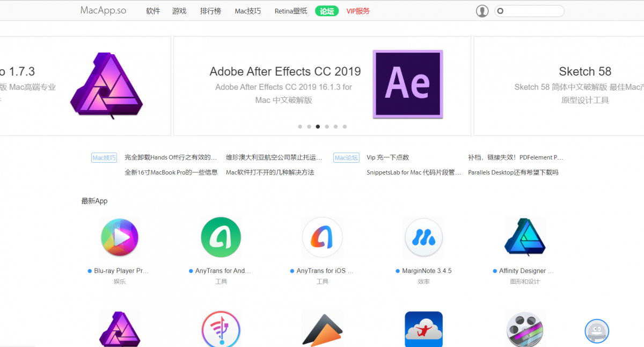This screenshot has height=347, width=644.
Task: Open the Mac技巧 menu item
Action: 247,11
